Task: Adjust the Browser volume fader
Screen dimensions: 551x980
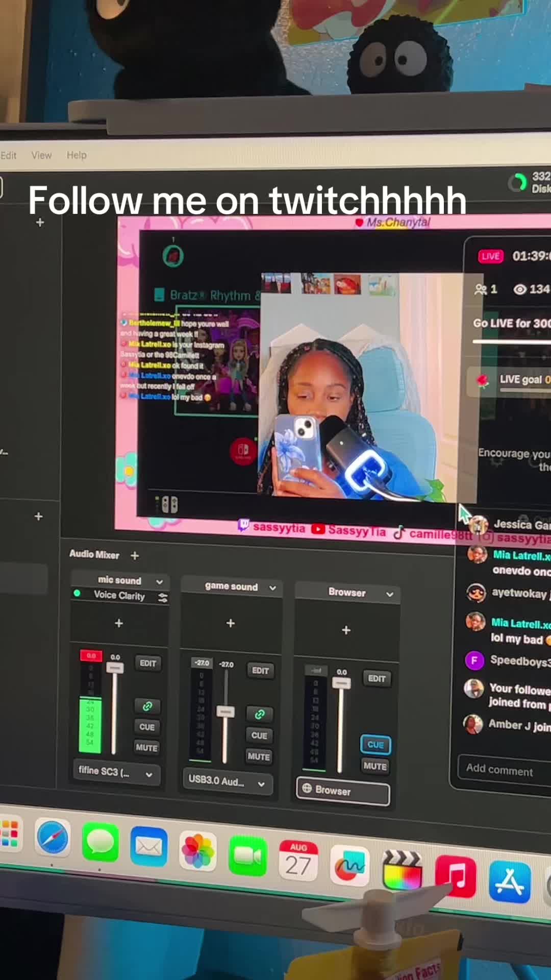Action: [x=341, y=683]
